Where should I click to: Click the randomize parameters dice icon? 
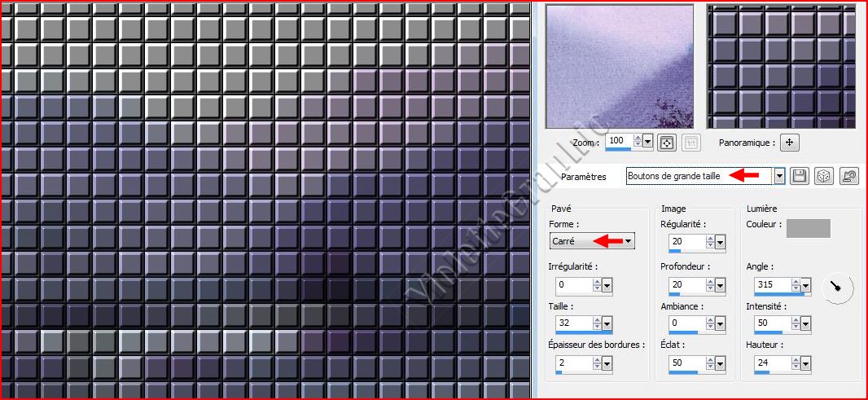824,176
